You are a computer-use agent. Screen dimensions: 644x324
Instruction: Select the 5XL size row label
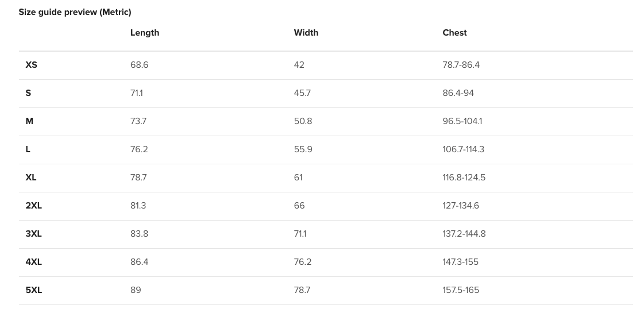tap(34, 290)
